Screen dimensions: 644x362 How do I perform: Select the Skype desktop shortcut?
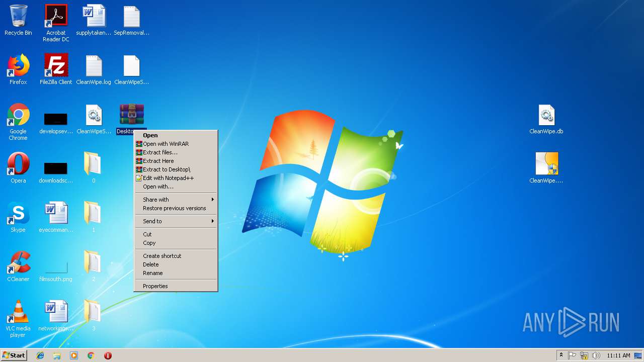coord(18,217)
